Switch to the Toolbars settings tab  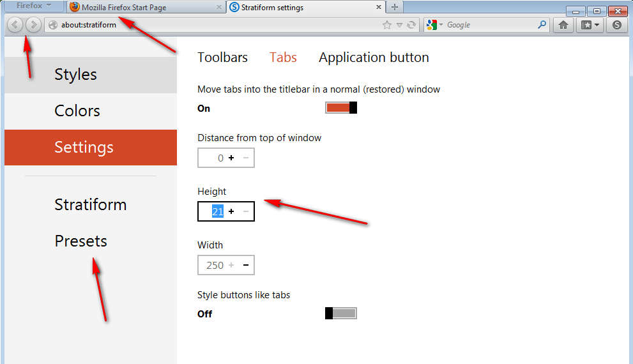[222, 57]
